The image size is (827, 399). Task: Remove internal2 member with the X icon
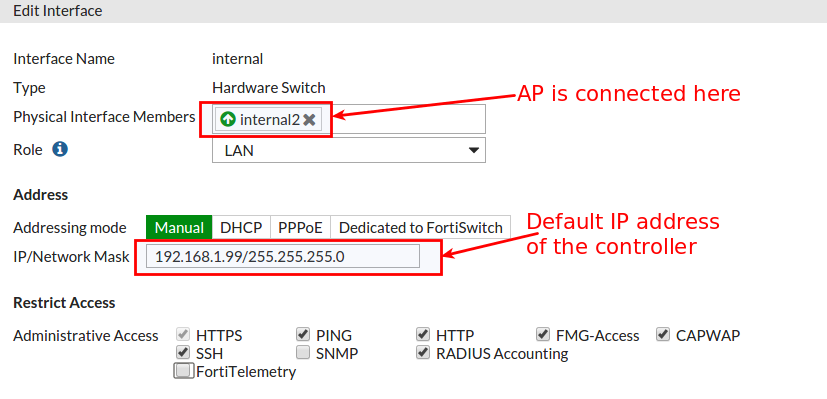309,120
